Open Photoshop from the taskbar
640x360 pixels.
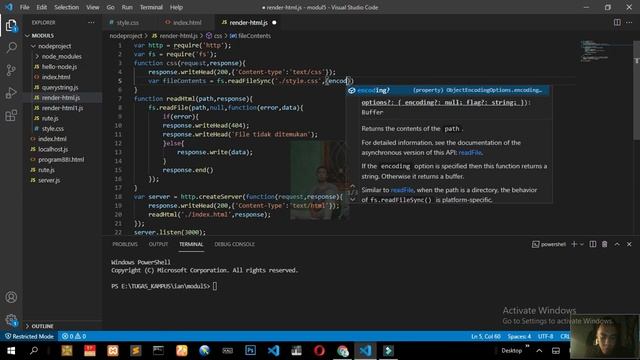(x=250, y=351)
